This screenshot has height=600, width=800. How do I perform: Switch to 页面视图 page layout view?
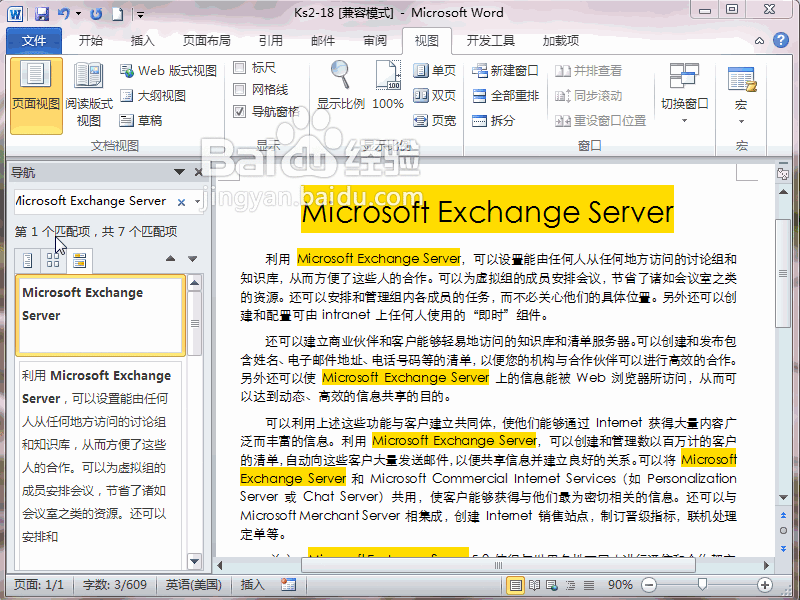pyautogui.click(x=36, y=95)
